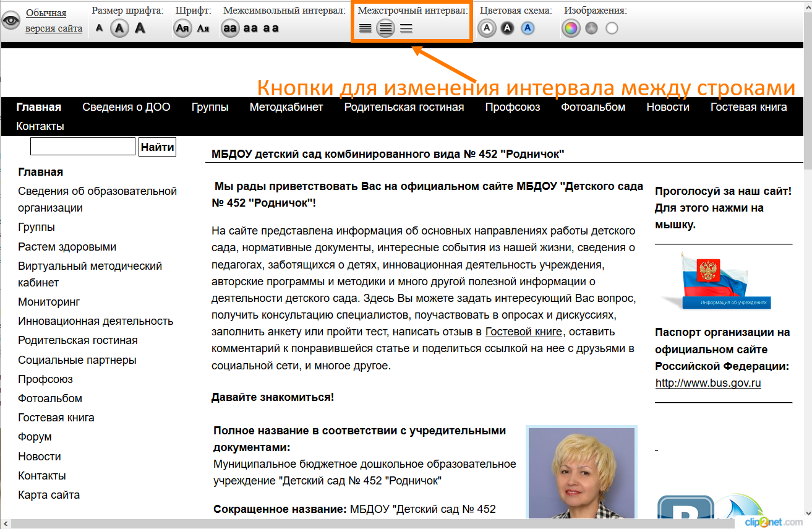812x529 pixels.
Task: Set the widest letter spacing 'a a' option
Action: pos(271,28)
